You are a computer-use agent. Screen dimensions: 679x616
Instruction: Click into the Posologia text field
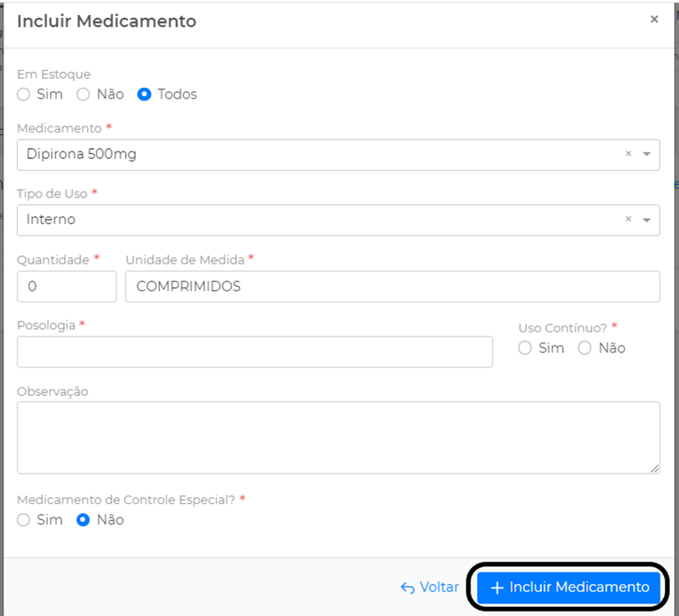coord(255,352)
